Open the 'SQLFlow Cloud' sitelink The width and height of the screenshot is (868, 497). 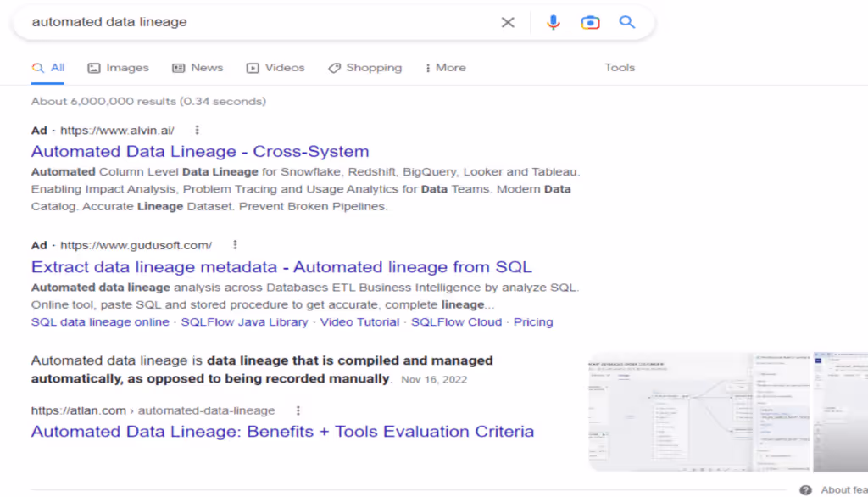coord(456,322)
